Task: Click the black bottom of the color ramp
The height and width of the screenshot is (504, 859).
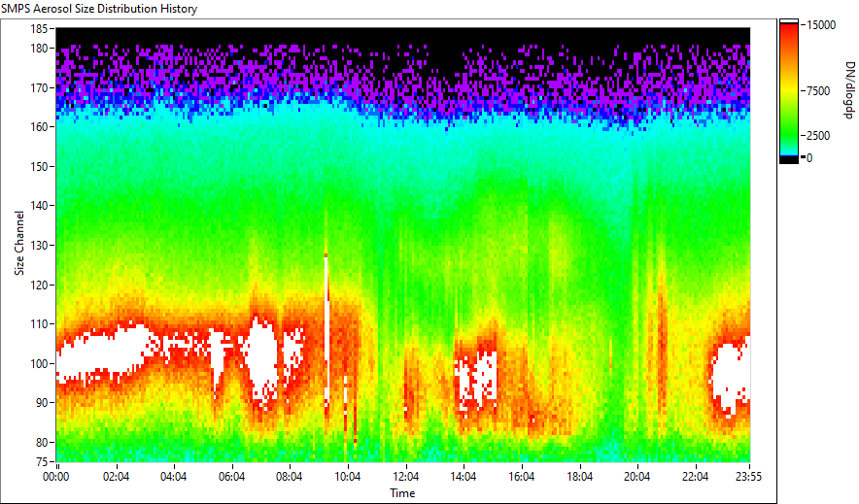Action: click(x=789, y=160)
